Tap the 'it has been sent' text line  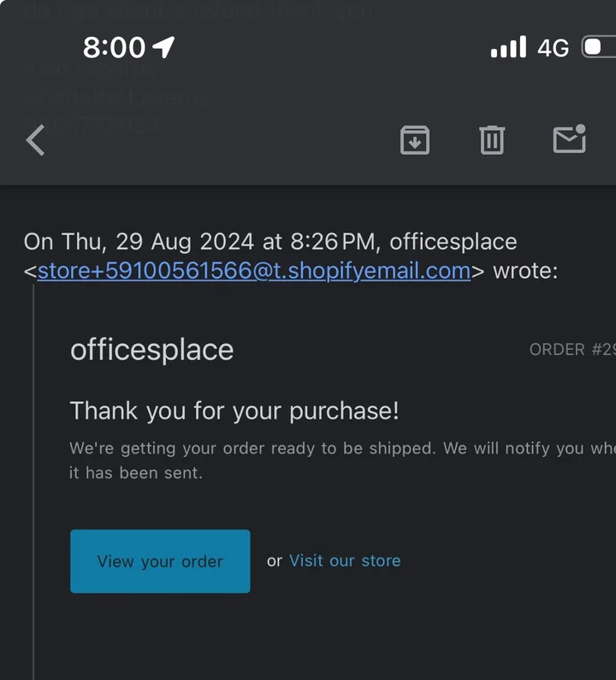(136, 473)
